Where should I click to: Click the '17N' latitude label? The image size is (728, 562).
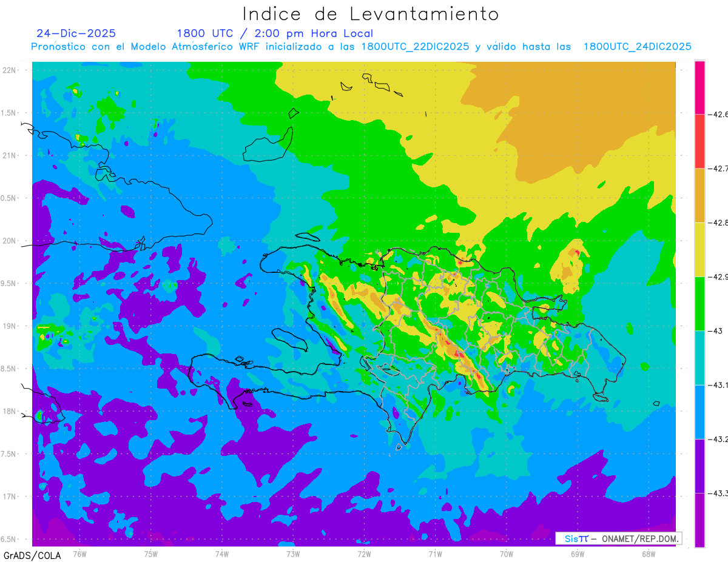[9, 497]
